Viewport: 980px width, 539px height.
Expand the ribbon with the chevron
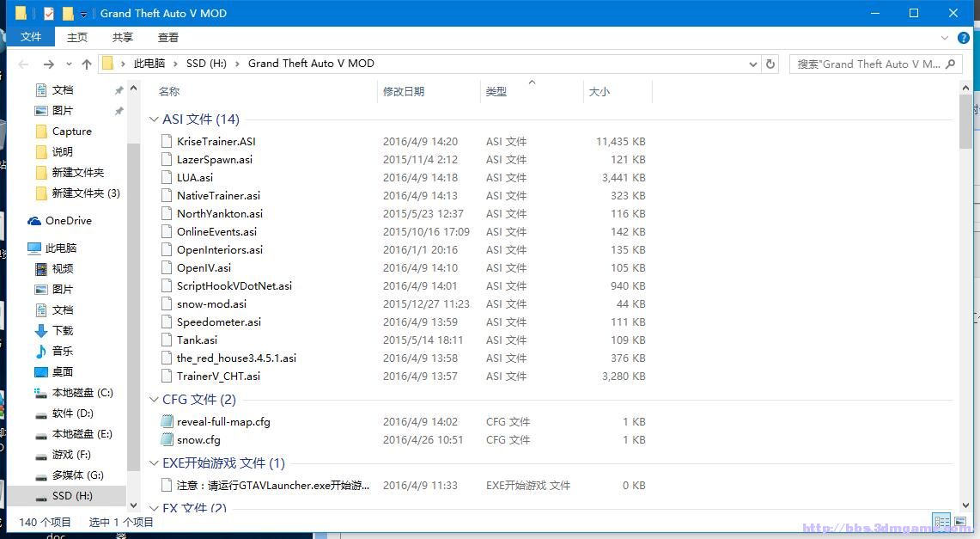(x=946, y=38)
